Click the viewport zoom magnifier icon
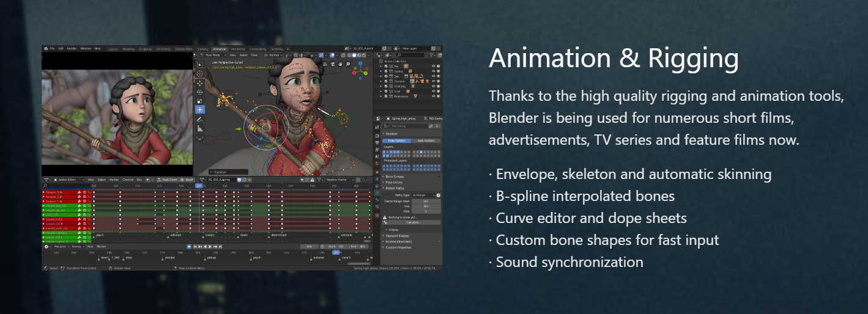 click(348, 64)
